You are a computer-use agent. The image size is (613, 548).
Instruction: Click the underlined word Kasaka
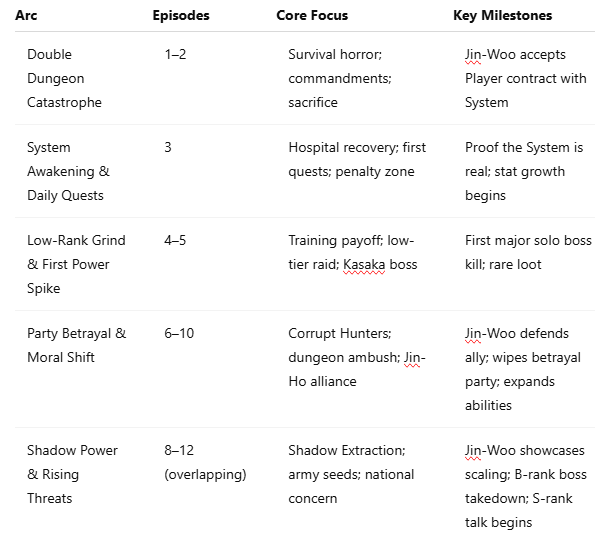click(364, 264)
